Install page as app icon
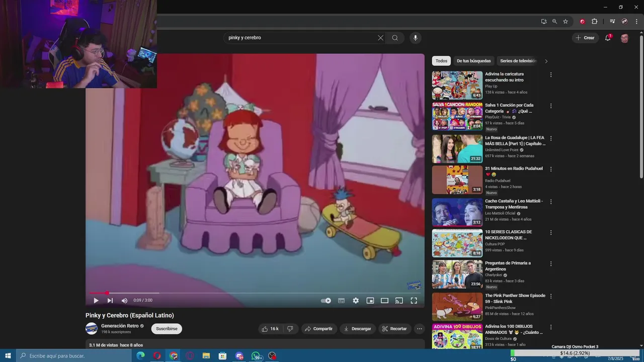 click(544, 22)
